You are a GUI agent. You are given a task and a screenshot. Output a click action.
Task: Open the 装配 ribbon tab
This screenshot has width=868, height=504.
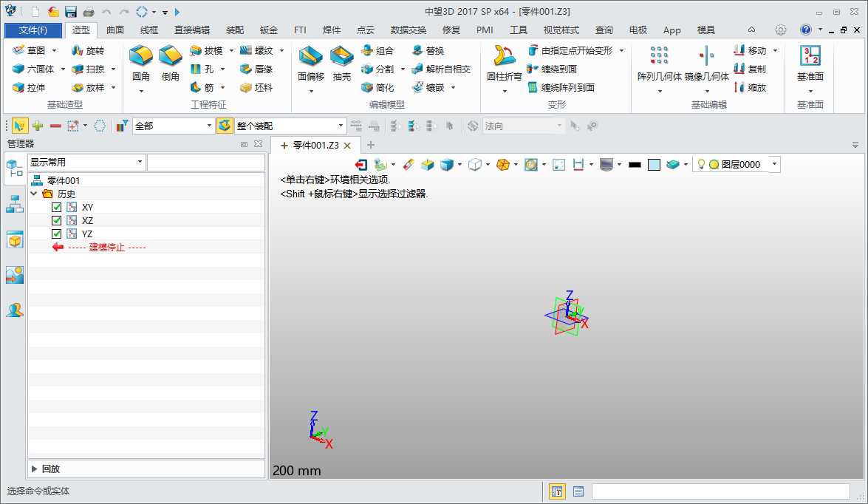coord(235,30)
